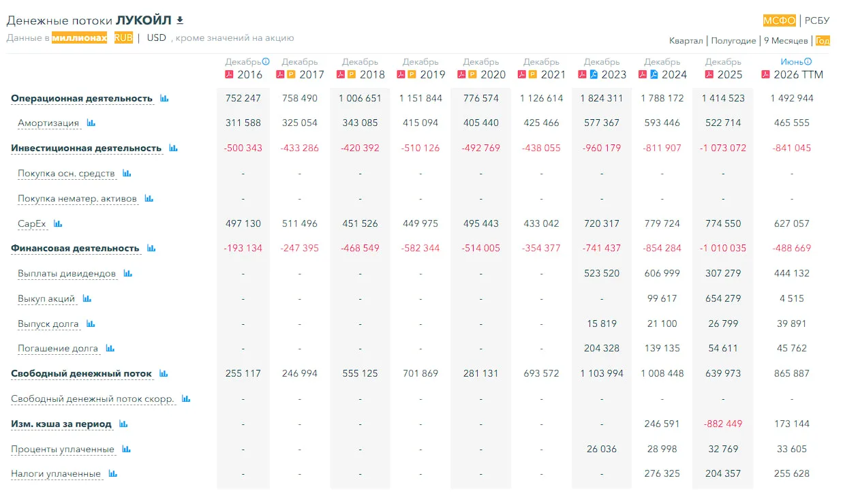Image resolution: width=843 pixels, height=504 pixels.
Task: Open the chart icon for Инвестиционная деятельность
Action: (173, 148)
